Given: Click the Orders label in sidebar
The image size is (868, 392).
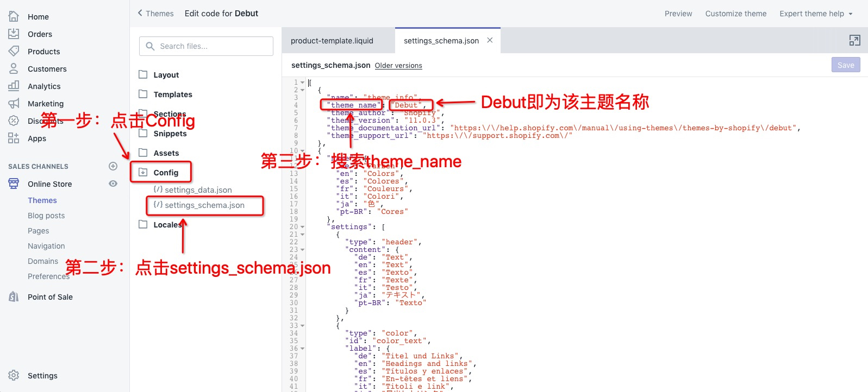Looking at the screenshot, I should pyautogui.click(x=40, y=34).
